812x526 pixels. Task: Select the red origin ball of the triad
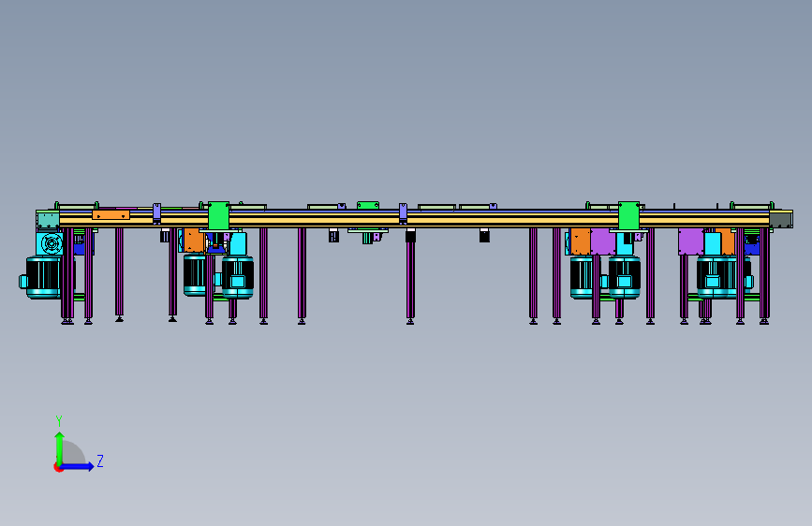tap(57, 467)
